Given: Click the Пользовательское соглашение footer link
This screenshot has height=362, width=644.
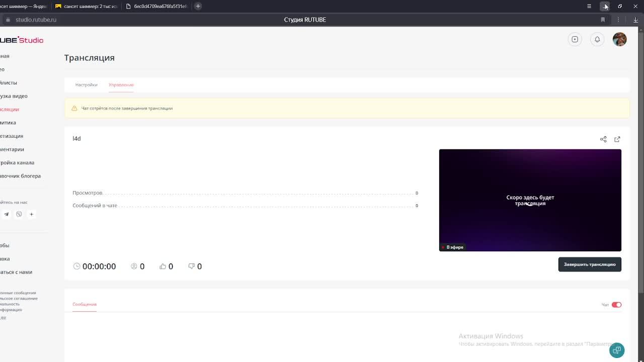Looking at the screenshot, I should (x=19, y=298).
